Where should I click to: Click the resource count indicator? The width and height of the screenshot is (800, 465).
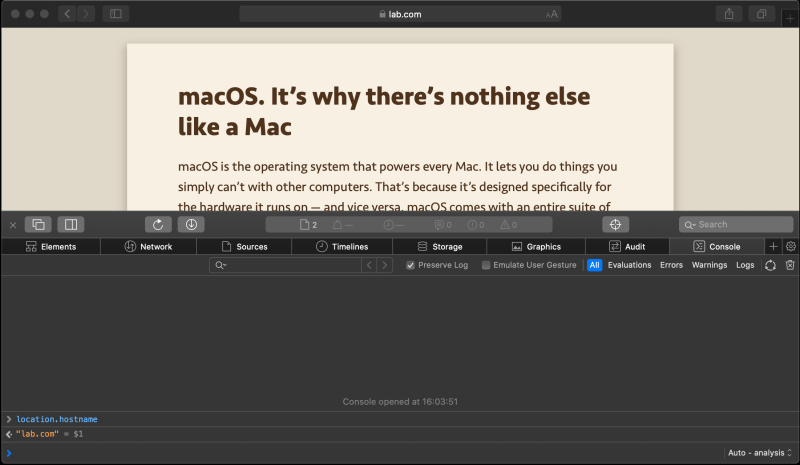(309, 225)
